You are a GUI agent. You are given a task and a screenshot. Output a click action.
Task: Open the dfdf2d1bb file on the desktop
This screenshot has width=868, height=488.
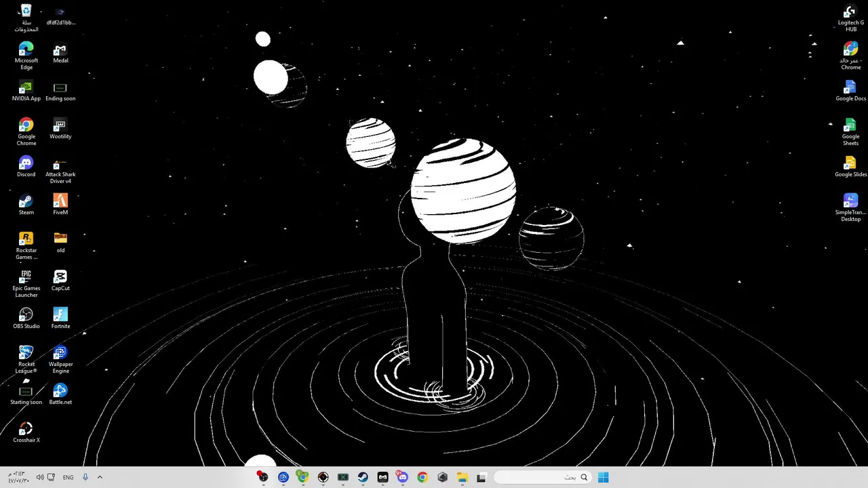pyautogui.click(x=60, y=17)
